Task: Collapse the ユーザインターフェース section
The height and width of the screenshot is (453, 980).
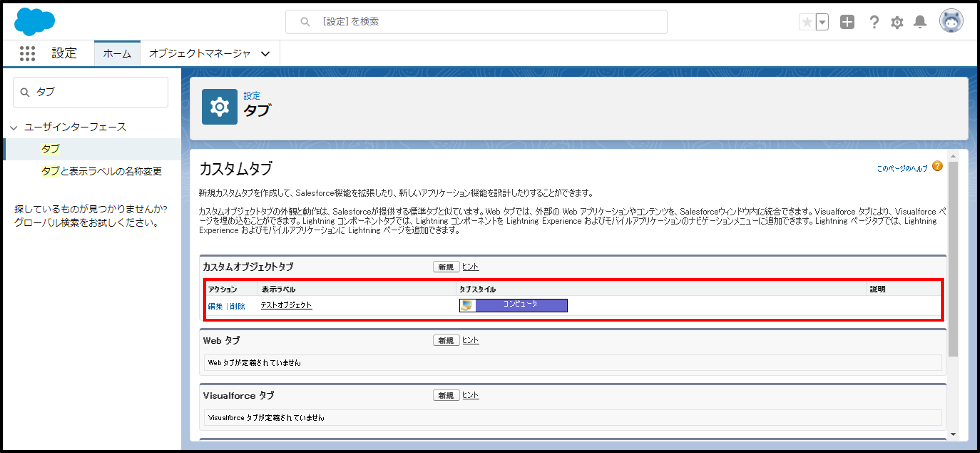Action: (14, 128)
